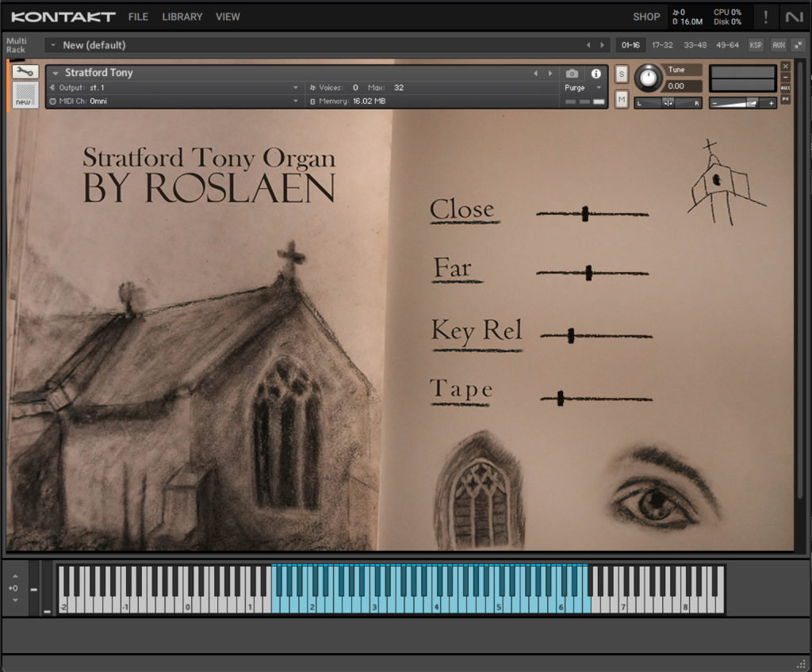Open the instrument edit wrench icon
The height and width of the screenshot is (672, 812).
(x=25, y=72)
